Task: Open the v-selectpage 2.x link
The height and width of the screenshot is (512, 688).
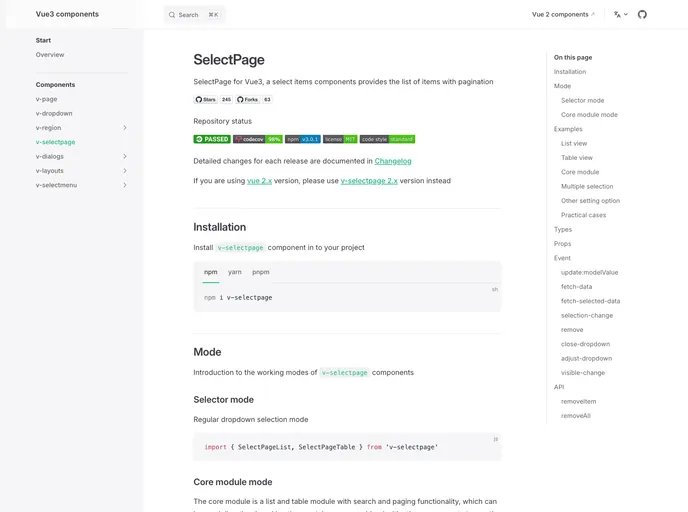Action: pyautogui.click(x=369, y=181)
